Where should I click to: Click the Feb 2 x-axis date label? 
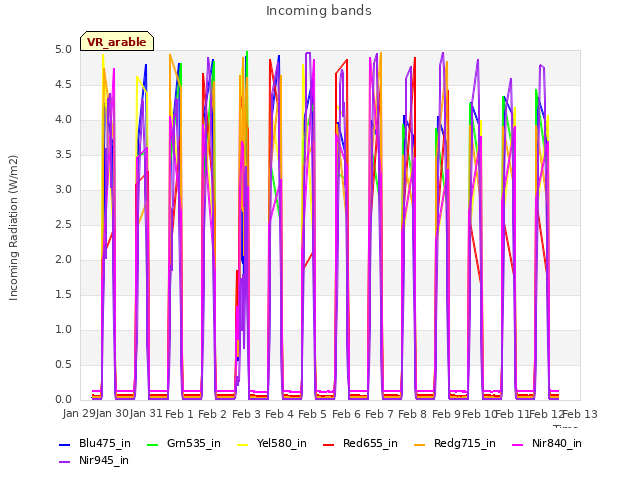[212, 414]
